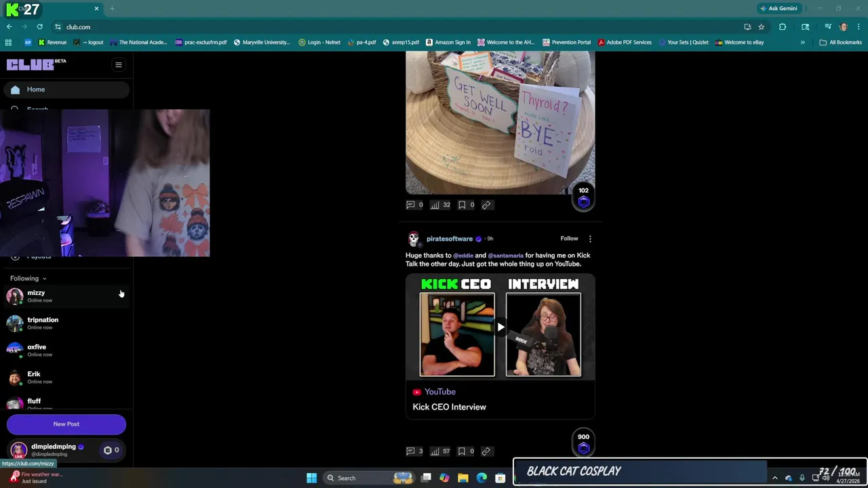The image size is (868, 488).
Task: Open the YouTube source label
Action: click(434, 392)
